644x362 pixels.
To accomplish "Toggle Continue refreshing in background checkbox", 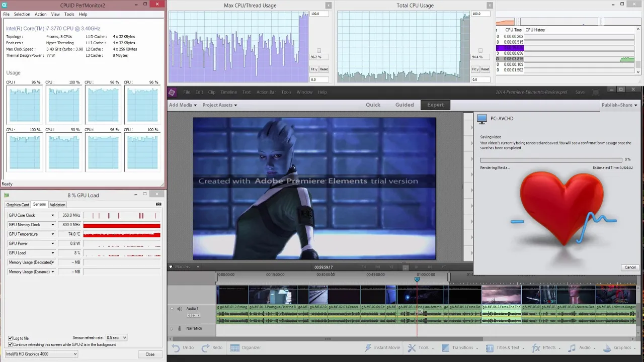I will click(x=10, y=344).
